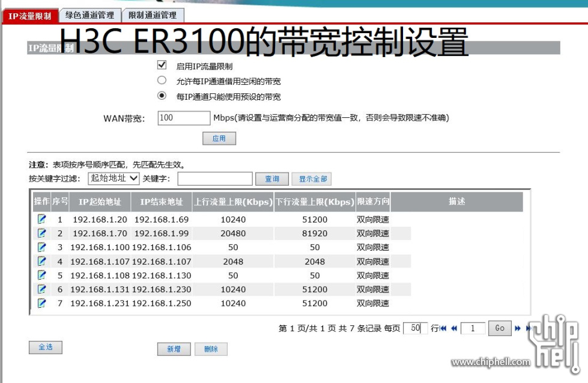Viewport: 588px width, 383px height.
Task: Add a rule with 新增 button
Action: (x=174, y=349)
